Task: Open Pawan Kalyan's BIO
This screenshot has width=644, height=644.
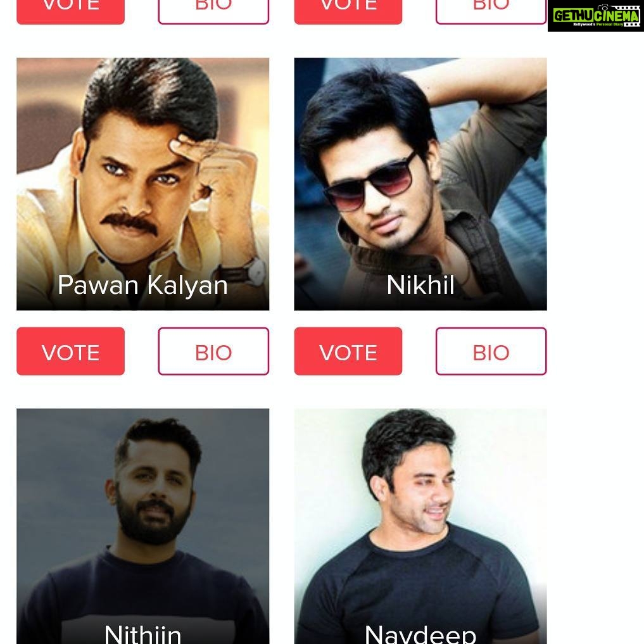Action: [x=213, y=351]
